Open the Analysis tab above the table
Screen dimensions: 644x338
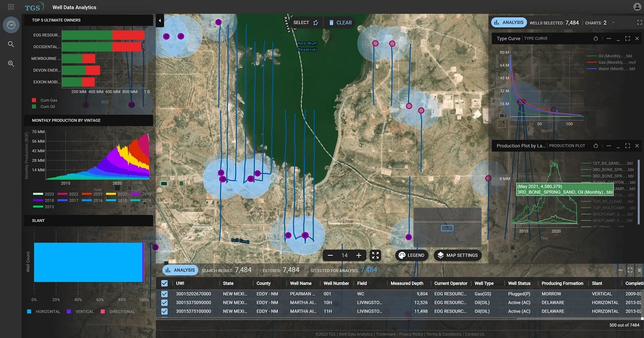(x=180, y=270)
